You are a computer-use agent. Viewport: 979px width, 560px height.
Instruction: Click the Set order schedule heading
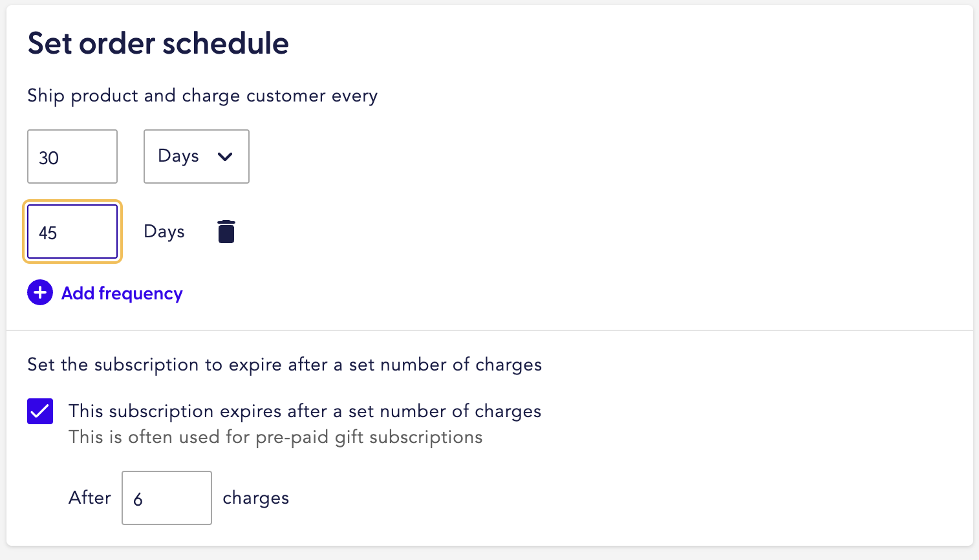click(x=158, y=43)
